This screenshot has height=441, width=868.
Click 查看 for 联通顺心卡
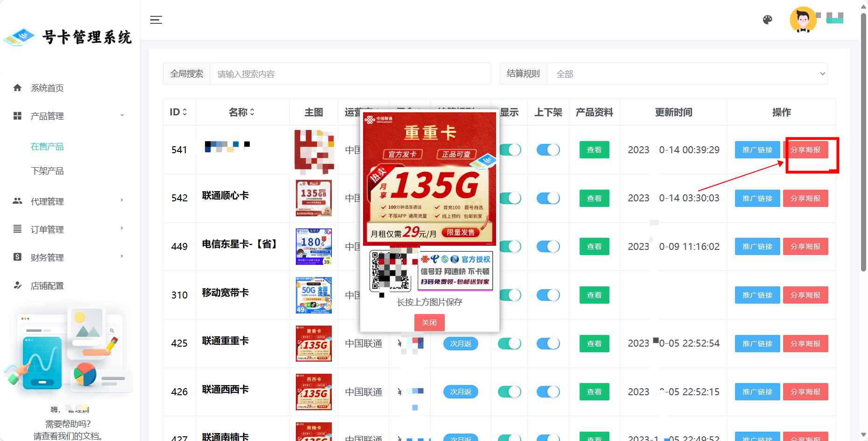[x=594, y=198]
